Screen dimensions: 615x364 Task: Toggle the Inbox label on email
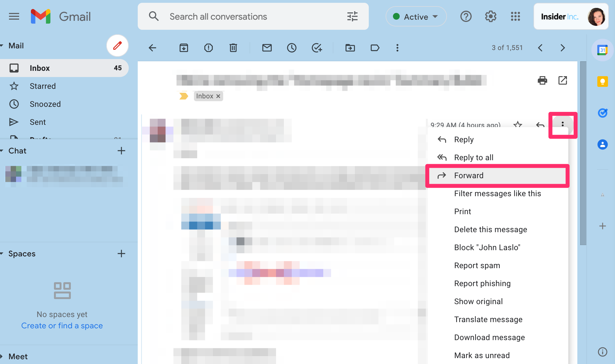pos(219,96)
